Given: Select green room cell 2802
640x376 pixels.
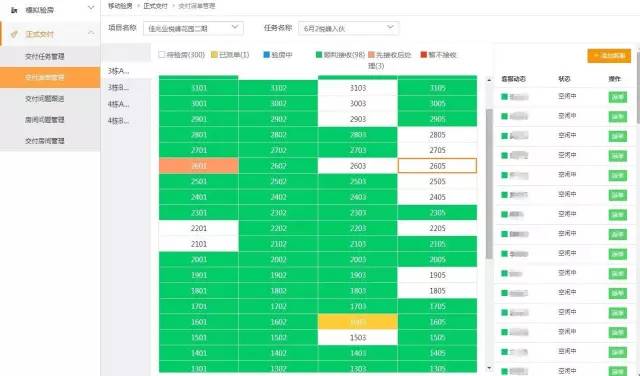Looking at the screenshot, I should click(x=278, y=135).
